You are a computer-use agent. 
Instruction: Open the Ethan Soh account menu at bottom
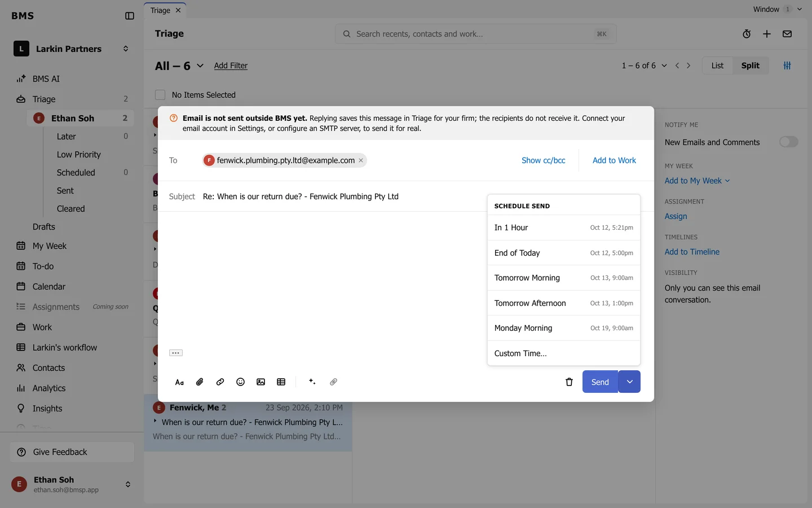[72, 484]
